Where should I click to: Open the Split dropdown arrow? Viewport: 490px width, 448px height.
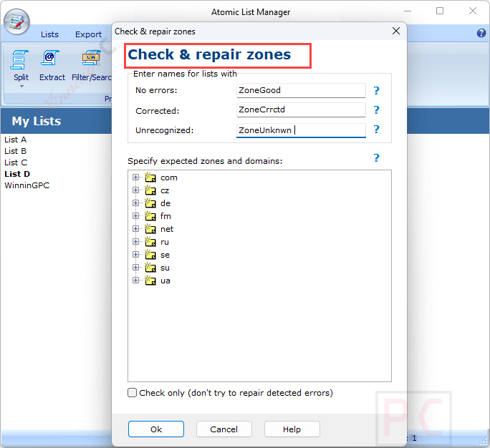pyautogui.click(x=21, y=86)
